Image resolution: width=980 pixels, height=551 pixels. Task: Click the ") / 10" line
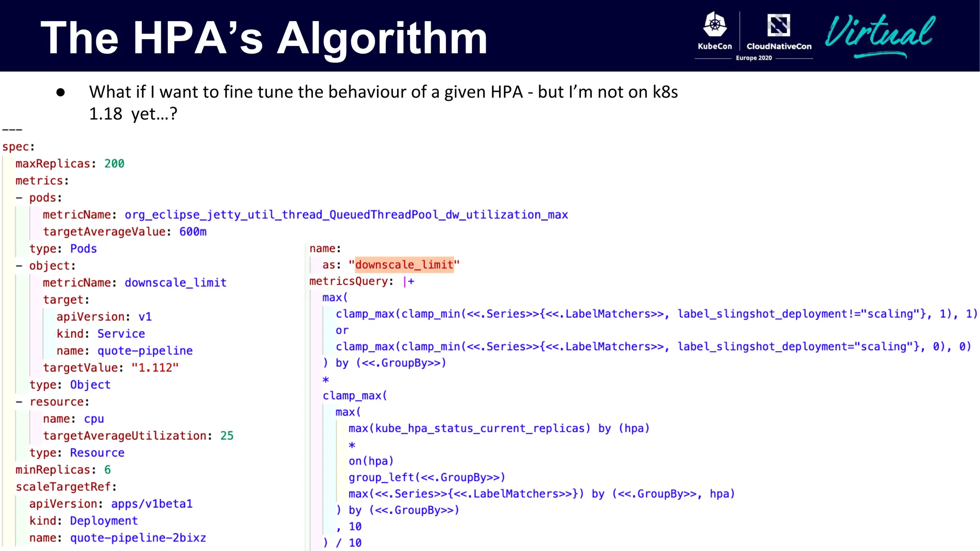[x=342, y=543]
